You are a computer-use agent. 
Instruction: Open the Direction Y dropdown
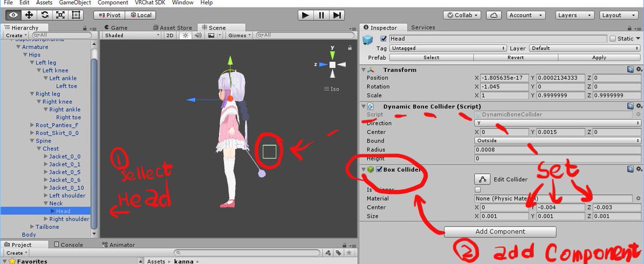[x=558, y=123]
